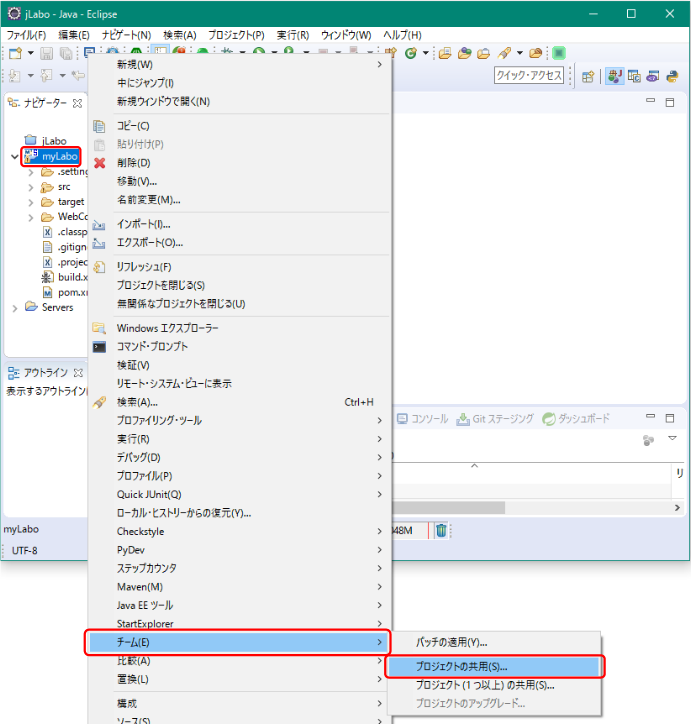Switch to the コンソール tab
The width and height of the screenshot is (691, 724).
[422, 419]
